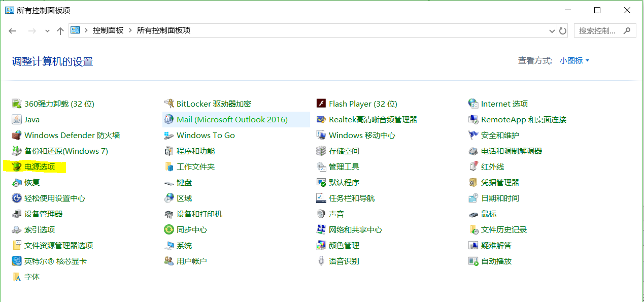Open the 轻松使用设置中心 icon

pyautogui.click(x=17, y=198)
